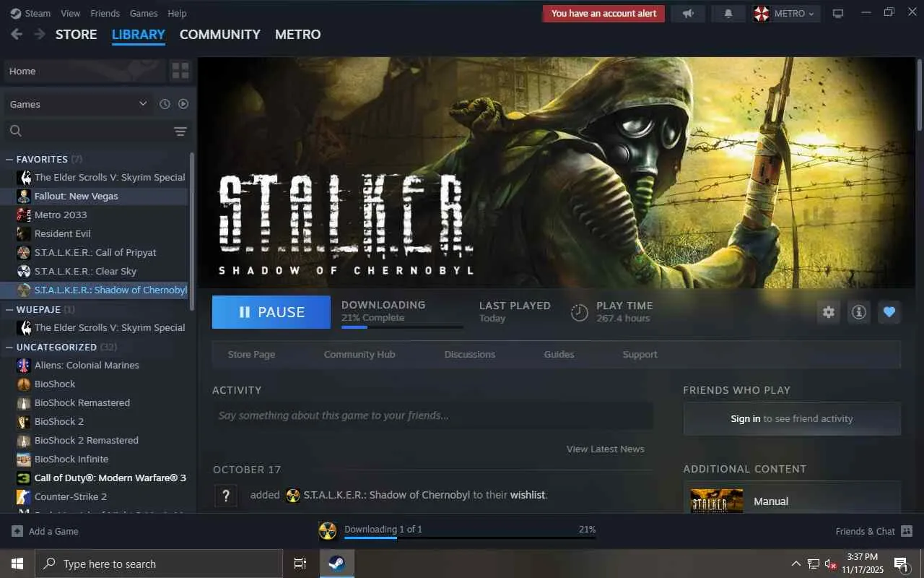Open the Friends & Chat icon
This screenshot has height=578, width=924.
[907, 531]
